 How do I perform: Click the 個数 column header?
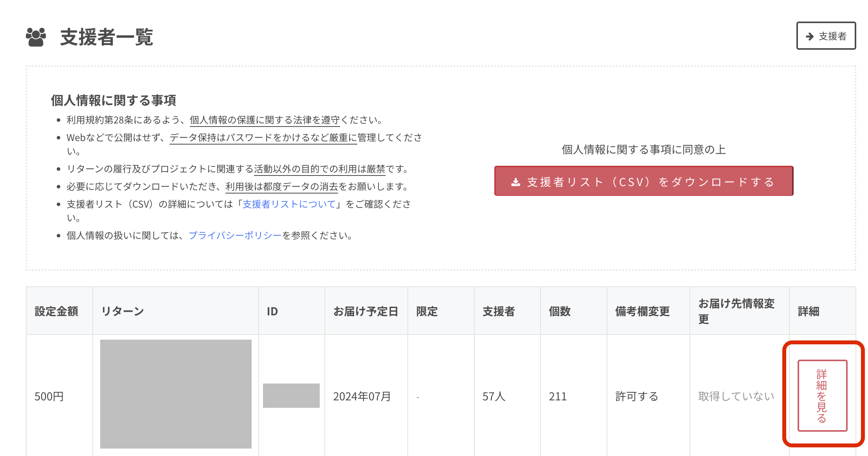pos(560,311)
